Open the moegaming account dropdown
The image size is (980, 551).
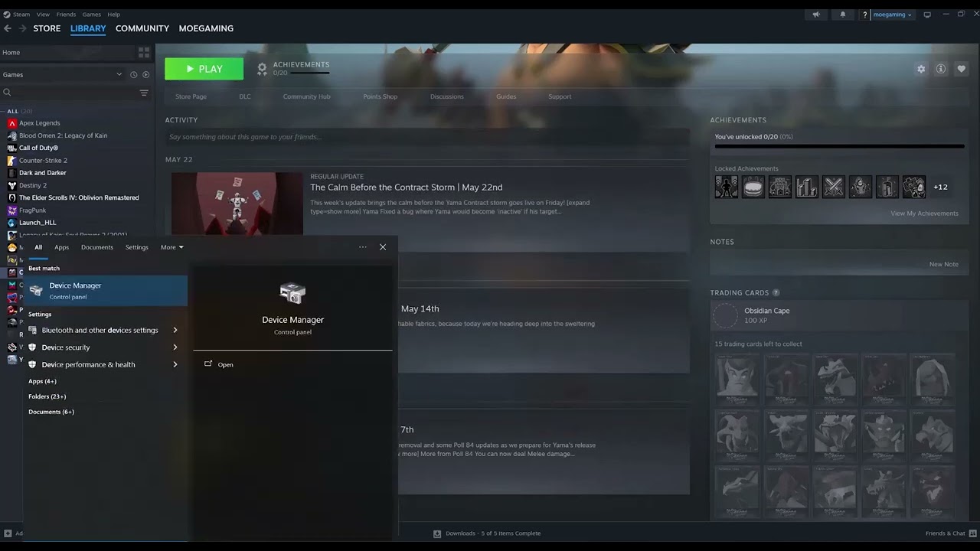tap(892, 15)
